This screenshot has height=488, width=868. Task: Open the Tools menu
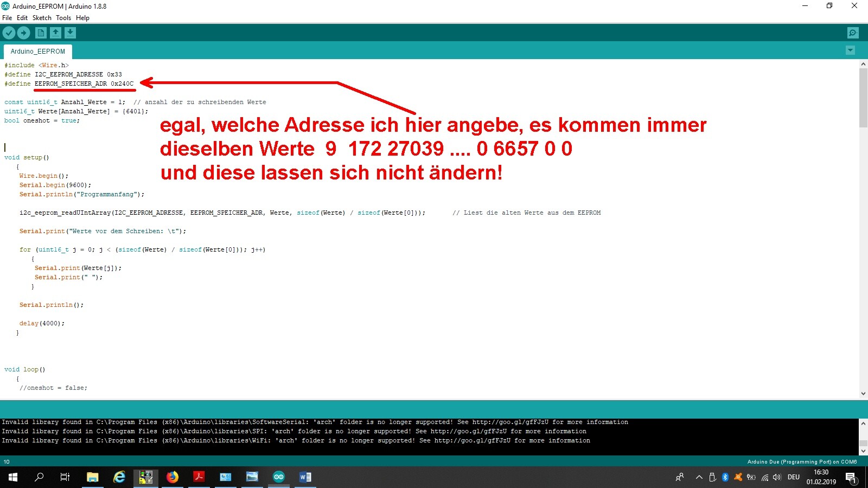click(x=63, y=17)
